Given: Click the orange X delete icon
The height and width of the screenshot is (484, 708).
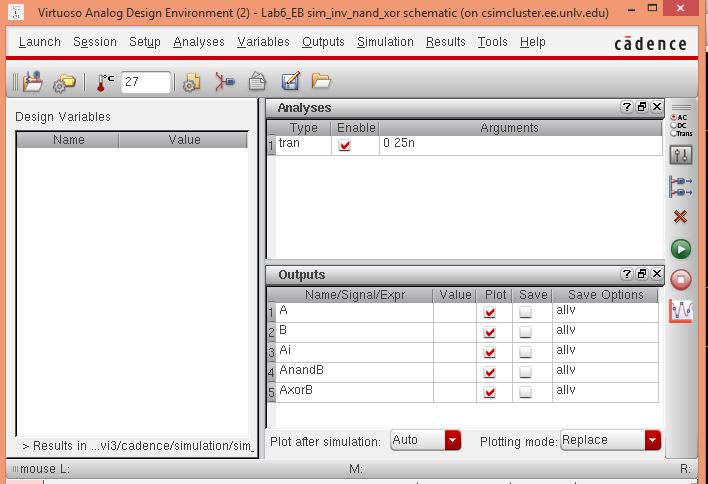Looking at the screenshot, I should pyautogui.click(x=680, y=217).
